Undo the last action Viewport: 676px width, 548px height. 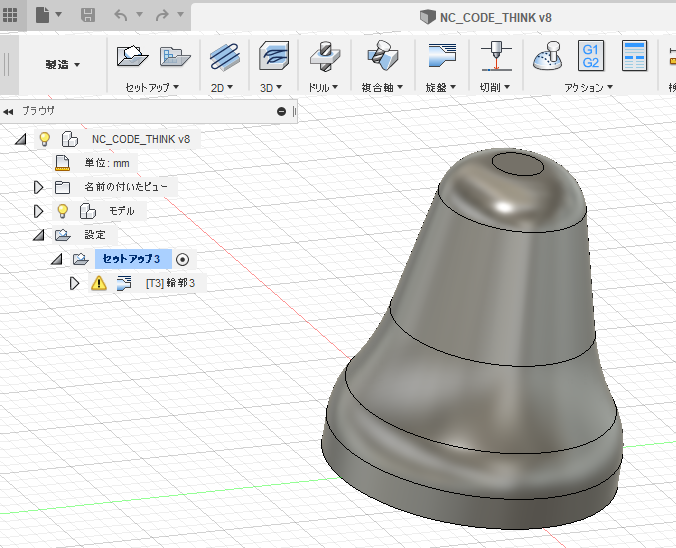pyautogui.click(x=121, y=15)
